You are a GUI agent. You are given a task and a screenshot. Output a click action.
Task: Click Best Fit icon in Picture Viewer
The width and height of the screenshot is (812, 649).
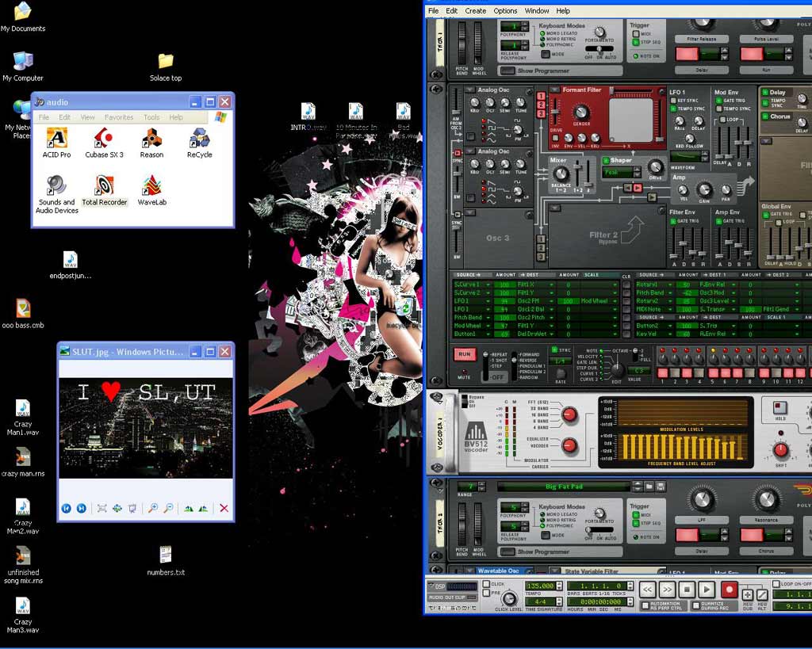click(102, 508)
